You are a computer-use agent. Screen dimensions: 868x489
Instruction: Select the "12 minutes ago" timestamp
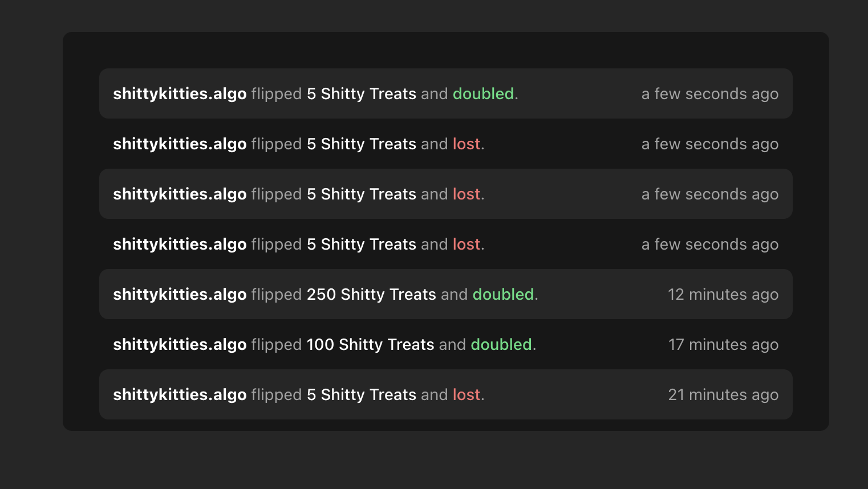point(723,295)
